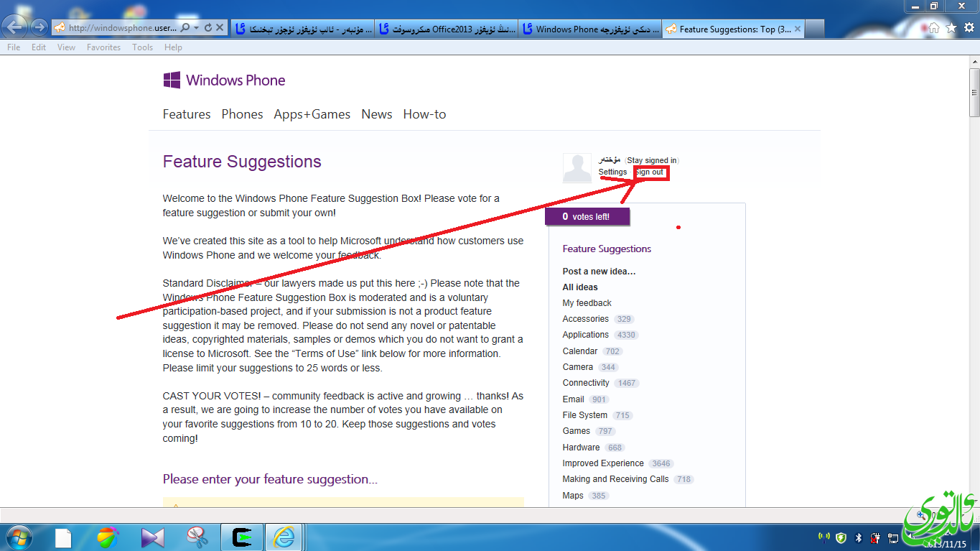Open the Maps category

[573, 495]
